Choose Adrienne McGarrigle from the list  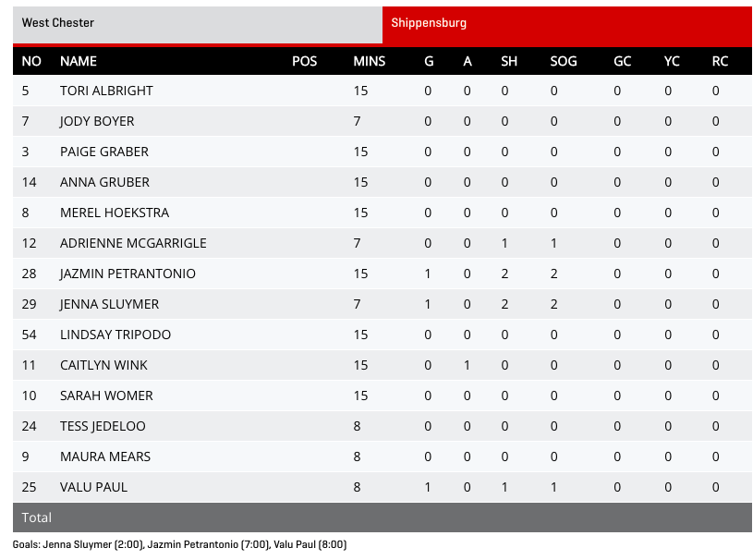133,244
